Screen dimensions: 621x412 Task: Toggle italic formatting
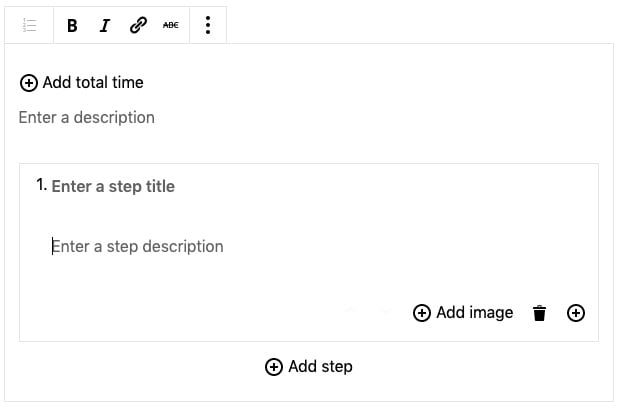tap(104, 26)
